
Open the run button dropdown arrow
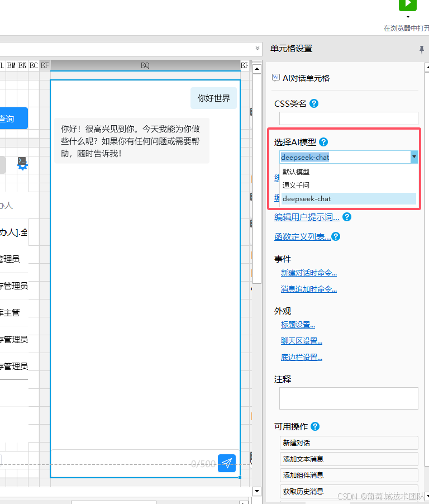point(408,17)
